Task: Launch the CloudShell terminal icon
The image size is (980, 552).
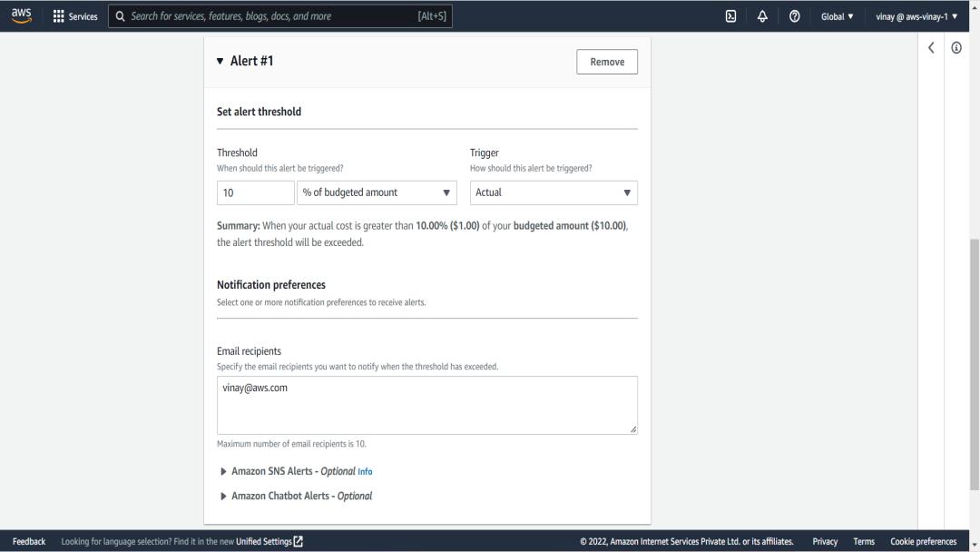Action: tap(730, 16)
